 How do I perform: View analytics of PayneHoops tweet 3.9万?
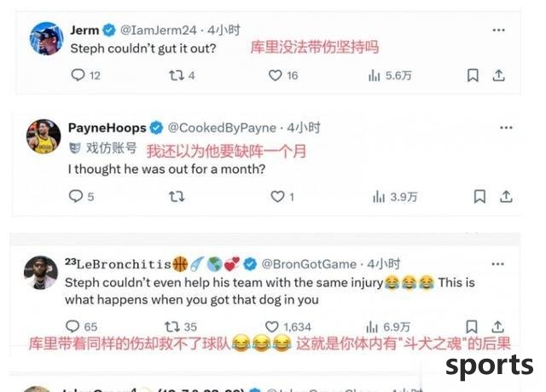(395, 197)
